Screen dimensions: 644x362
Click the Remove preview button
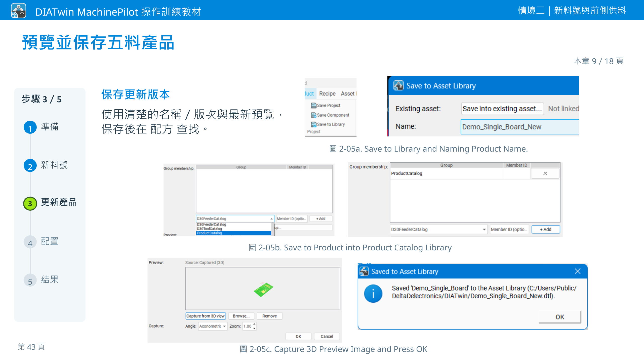click(x=269, y=316)
